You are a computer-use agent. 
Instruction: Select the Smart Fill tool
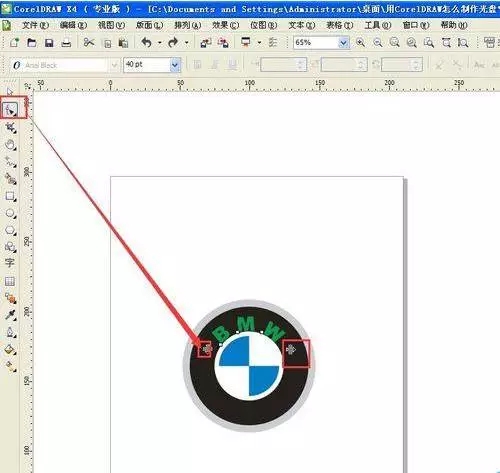pyautogui.click(x=10, y=179)
